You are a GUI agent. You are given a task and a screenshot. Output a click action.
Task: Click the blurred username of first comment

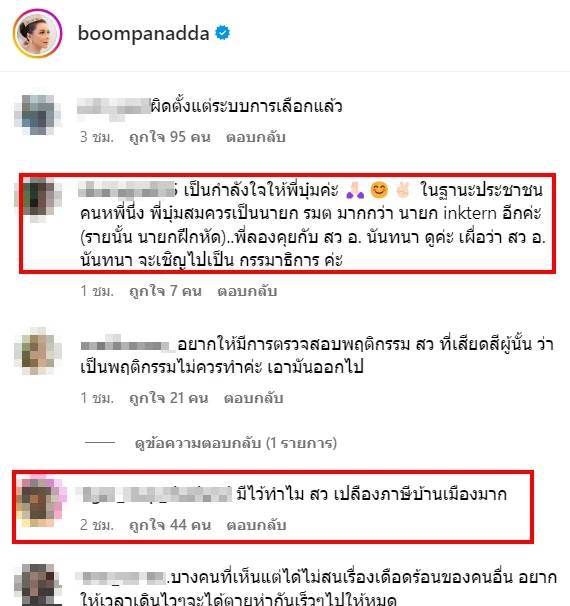[113, 106]
